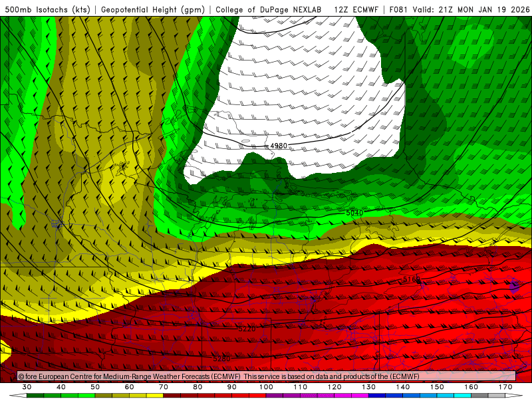Click the 60 knot legend number
The height and width of the screenshot is (399, 532).
(129, 387)
